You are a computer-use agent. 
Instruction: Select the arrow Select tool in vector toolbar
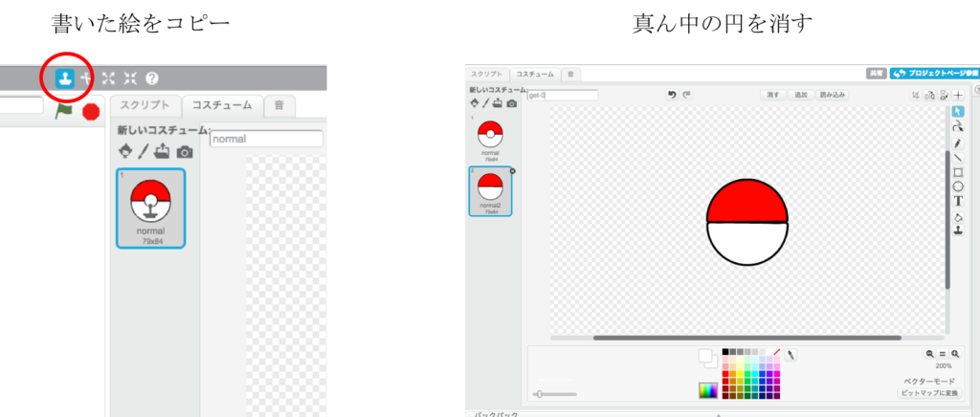957,111
